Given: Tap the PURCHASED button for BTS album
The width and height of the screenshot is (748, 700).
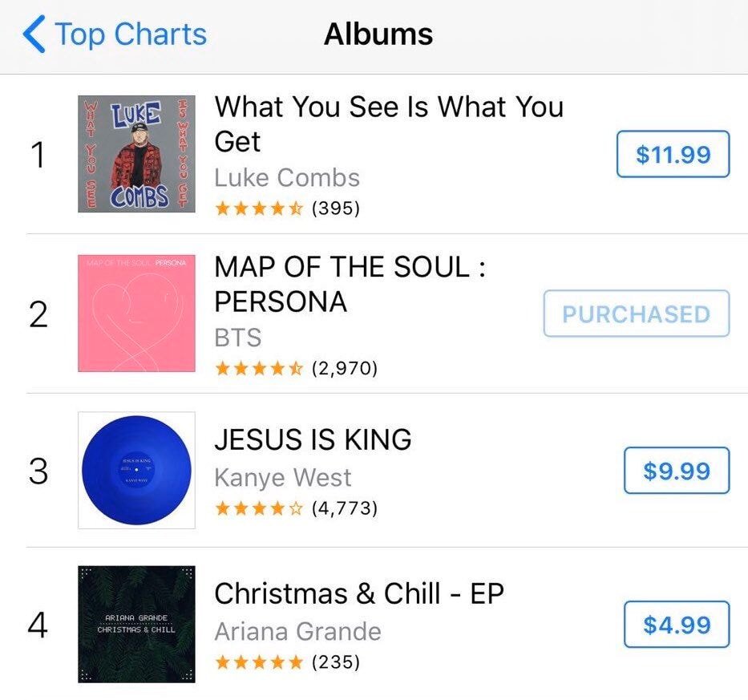Looking at the screenshot, I should coord(637,314).
